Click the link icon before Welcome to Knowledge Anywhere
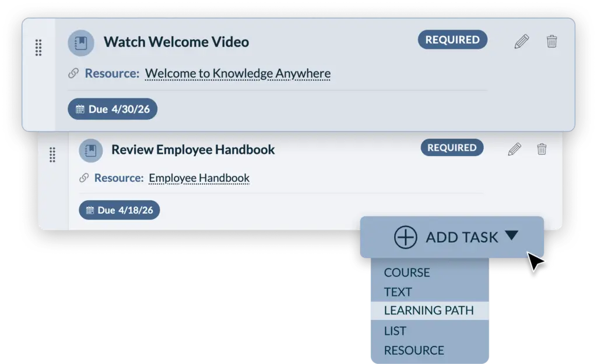 (73, 72)
